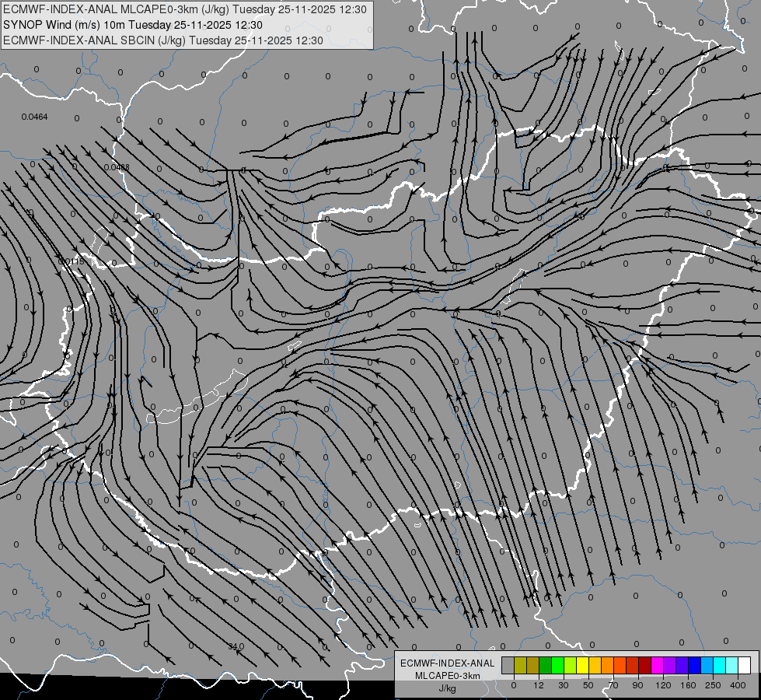Click the legend value '400'
761x700 pixels.
(738, 685)
